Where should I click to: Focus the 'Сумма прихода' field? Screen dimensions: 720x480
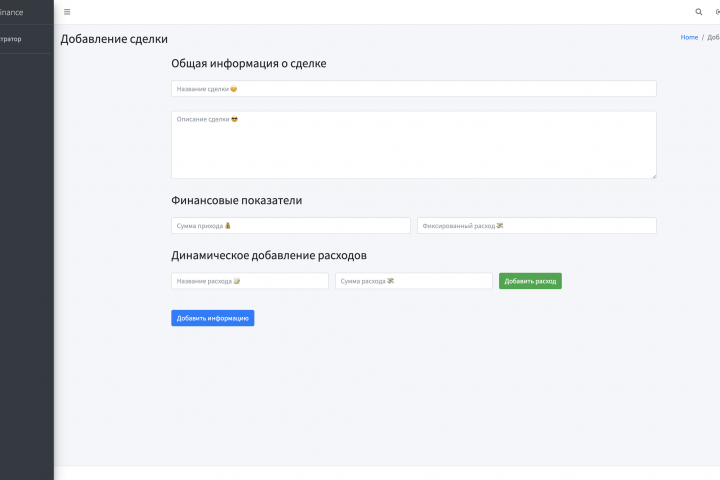coord(291,226)
